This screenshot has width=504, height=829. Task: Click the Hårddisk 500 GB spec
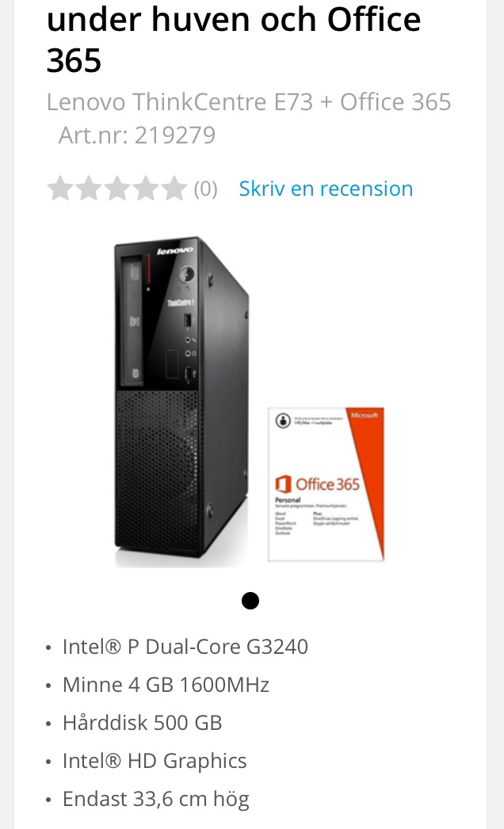(x=143, y=723)
